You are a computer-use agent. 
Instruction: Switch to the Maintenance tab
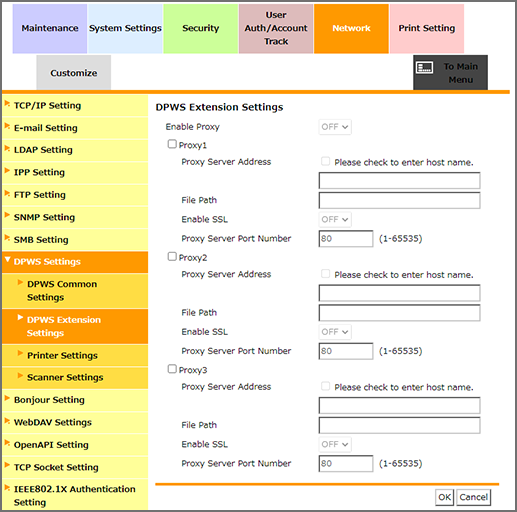click(50, 29)
